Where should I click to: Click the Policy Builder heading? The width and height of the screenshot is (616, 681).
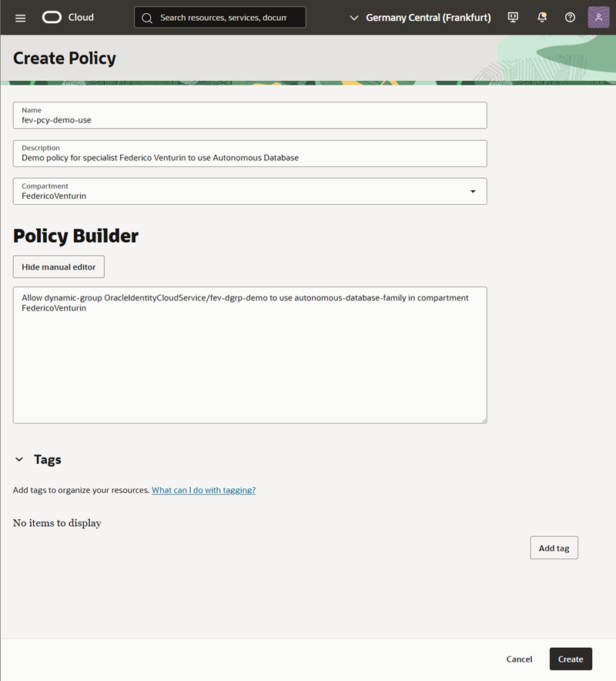click(x=75, y=236)
